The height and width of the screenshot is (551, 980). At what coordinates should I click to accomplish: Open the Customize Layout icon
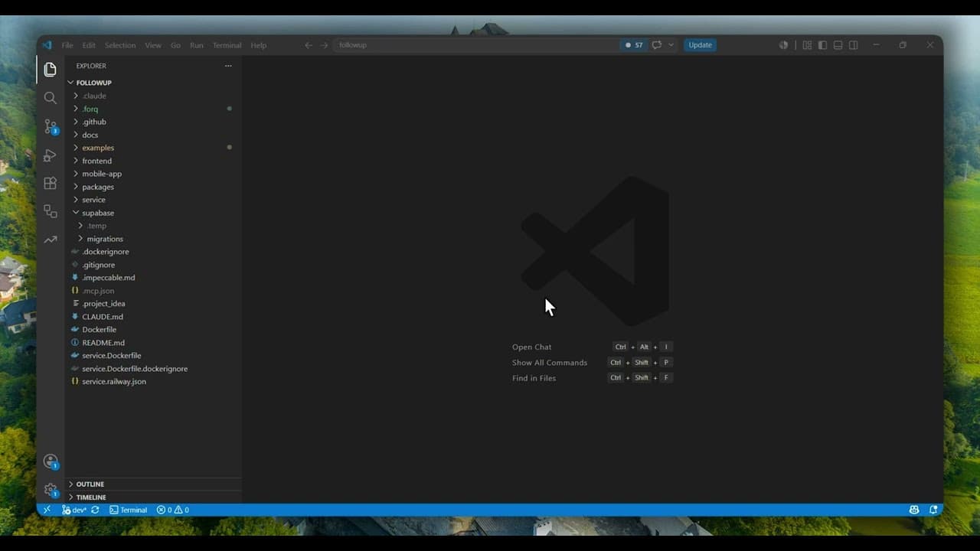807,45
